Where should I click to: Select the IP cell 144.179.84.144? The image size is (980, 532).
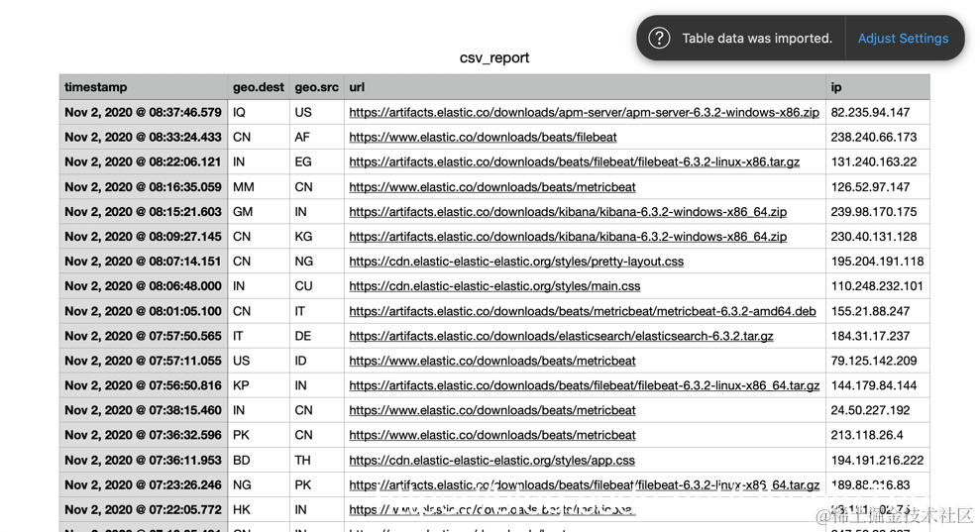(x=878, y=385)
